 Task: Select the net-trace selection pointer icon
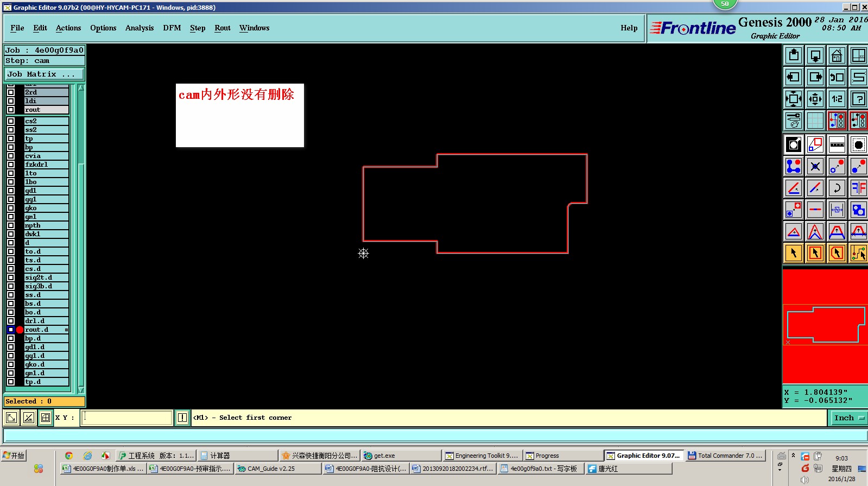tap(859, 253)
